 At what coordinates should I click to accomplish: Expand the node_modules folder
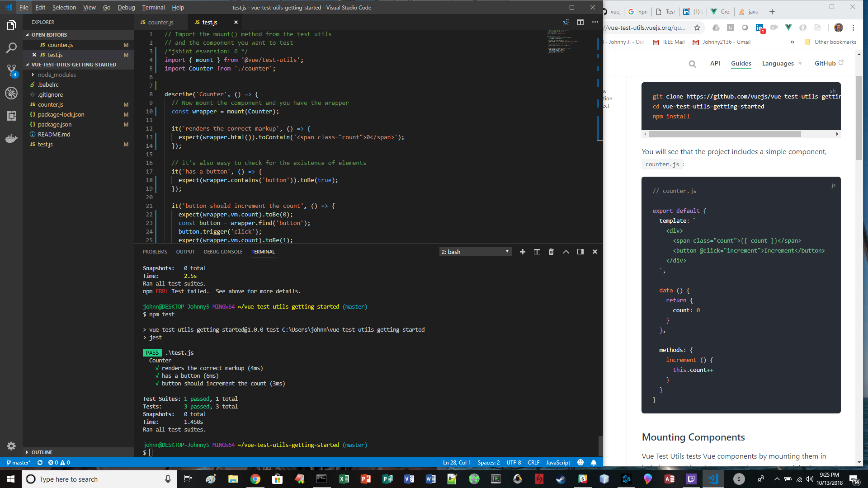tap(57, 75)
